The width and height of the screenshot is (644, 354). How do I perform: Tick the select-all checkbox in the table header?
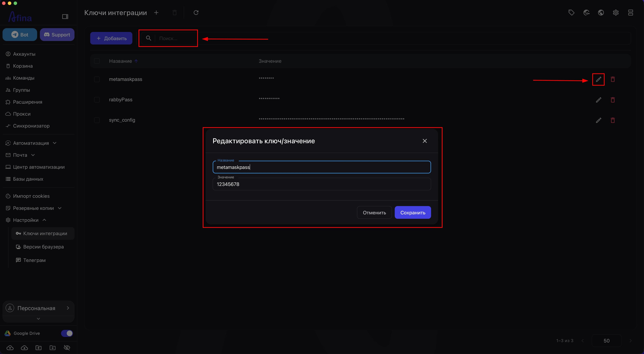(x=97, y=61)
